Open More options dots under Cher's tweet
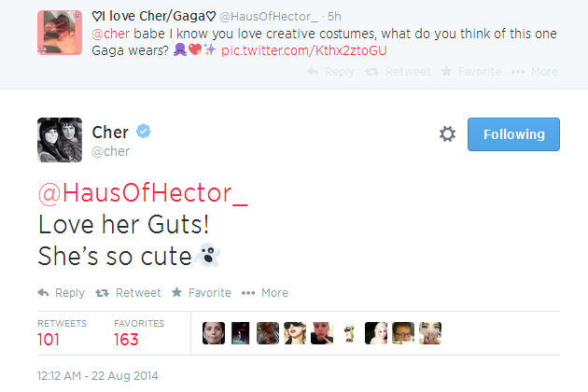Screen dimensions: 588x392 (248, 293)
